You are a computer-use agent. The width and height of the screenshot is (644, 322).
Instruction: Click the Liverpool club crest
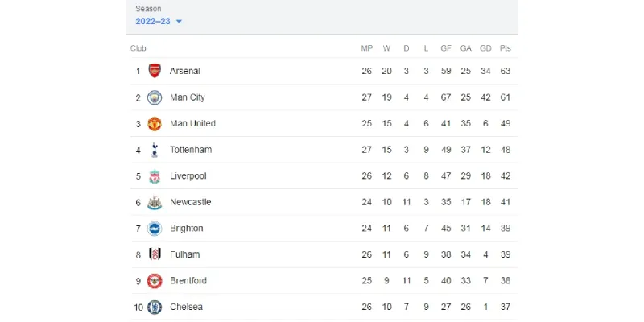(155, 176)
